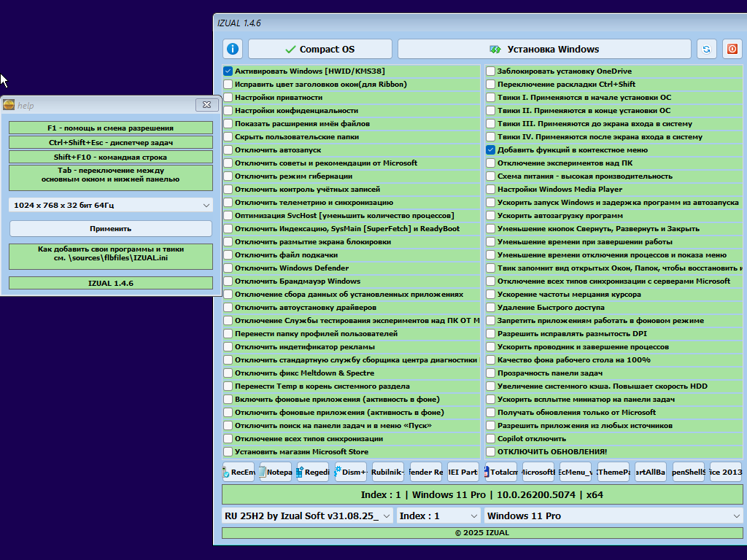The width and height of the screenshot is (747, 560).
Task: Expand the 'Windows 11 Pro' edition dropdown
Action: tap(614, 516)
